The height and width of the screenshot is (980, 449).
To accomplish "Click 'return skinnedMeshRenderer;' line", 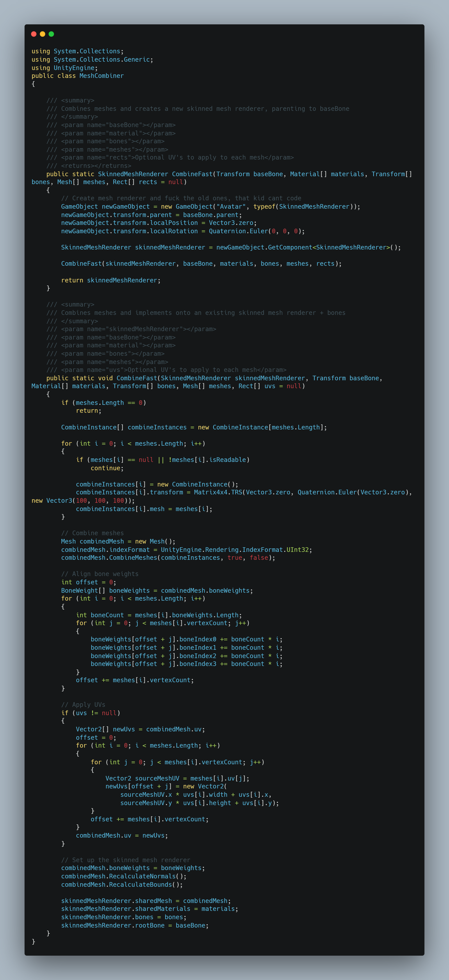I will coord(111,280).
